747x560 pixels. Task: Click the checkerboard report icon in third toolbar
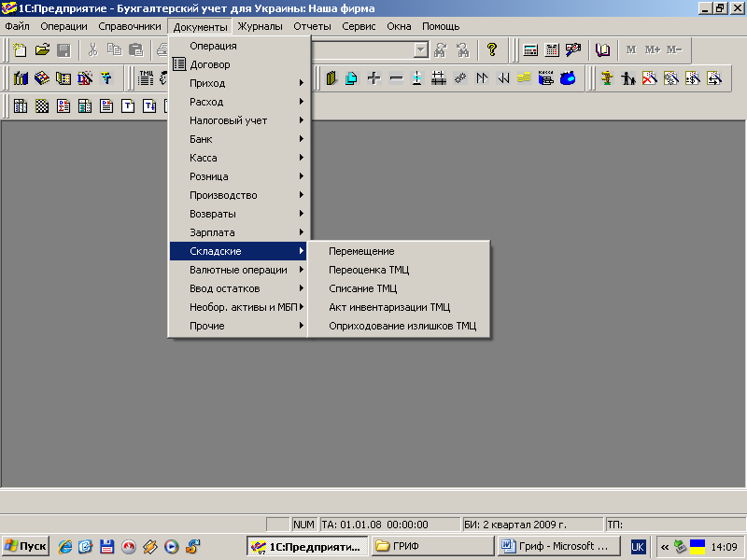click(x=42, y=105)
